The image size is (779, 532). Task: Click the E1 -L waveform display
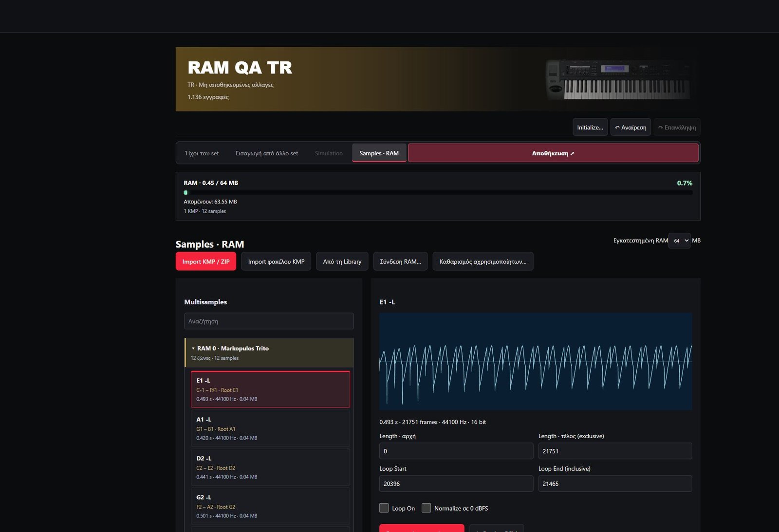coord(536,361)
